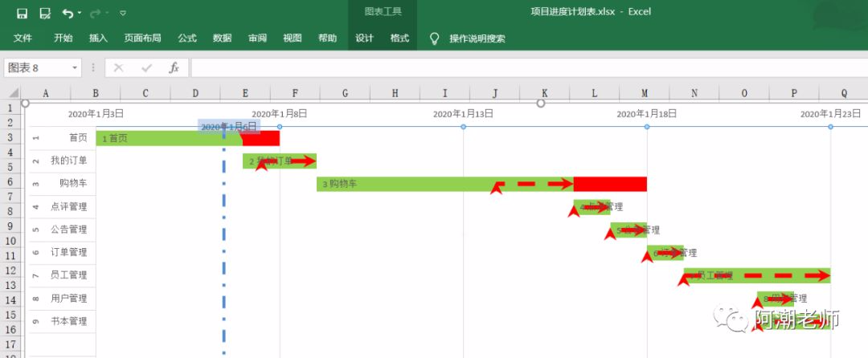Open the 页面布局 ribbon tab
Viewport: 868px width, 358px height.
[142, 38]
